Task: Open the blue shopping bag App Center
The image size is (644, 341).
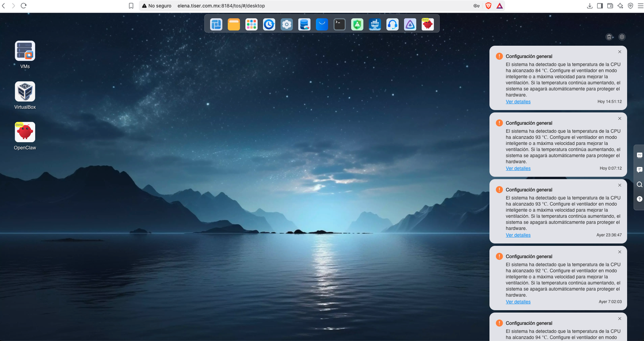Action: (x=322, y=24)
